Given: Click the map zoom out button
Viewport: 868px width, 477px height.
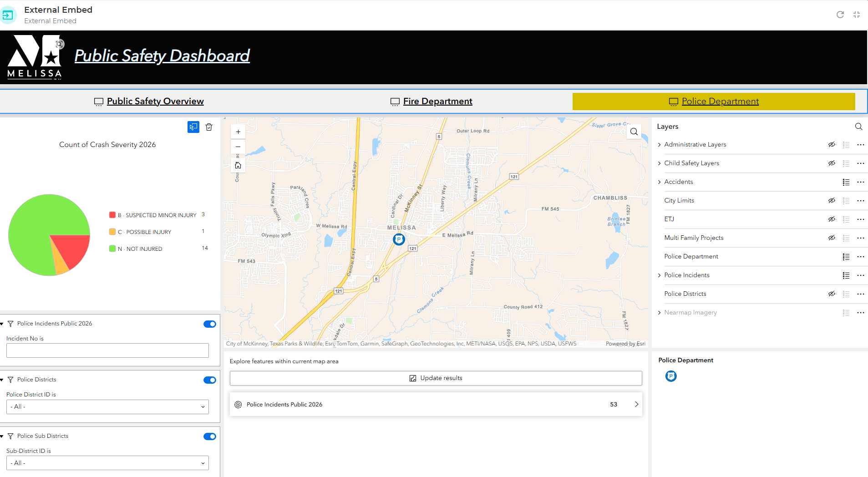Looking at the screenshot, I should click(238, 147).
